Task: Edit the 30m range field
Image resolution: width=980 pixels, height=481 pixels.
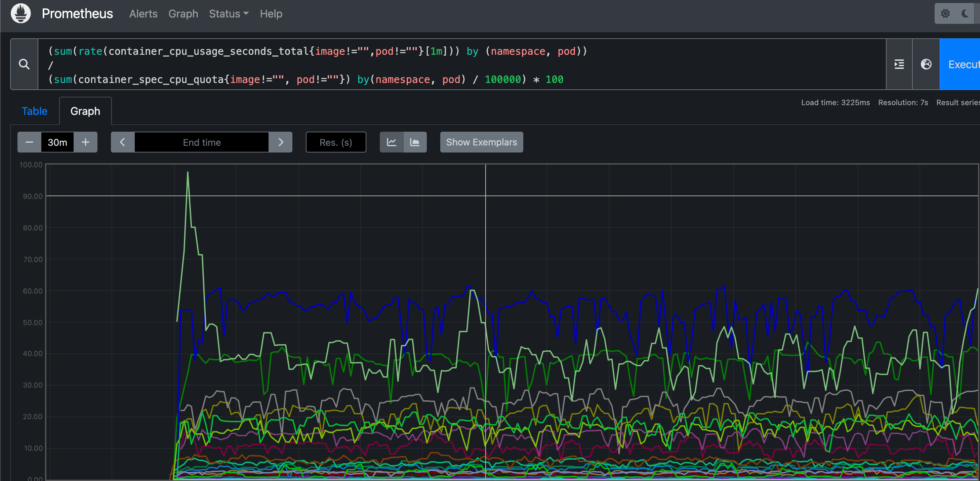Action: pyautogui.click(x=57, y=142)
